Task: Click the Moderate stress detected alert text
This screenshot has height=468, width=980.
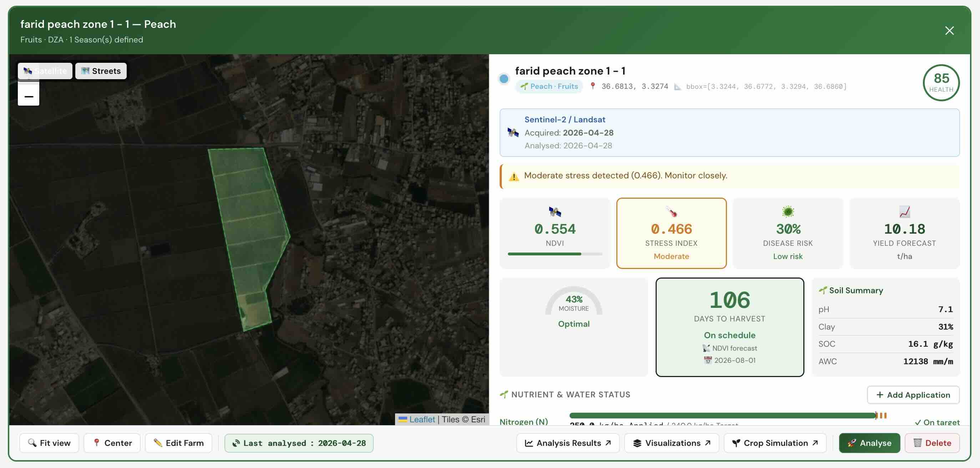Action: (x=625, y=175)
